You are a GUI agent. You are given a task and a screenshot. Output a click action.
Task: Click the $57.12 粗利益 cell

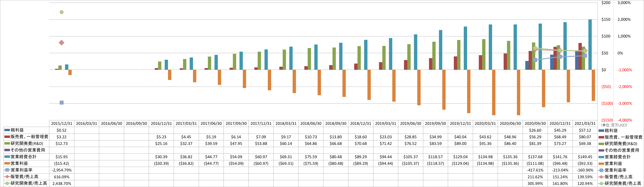(585, 130)
